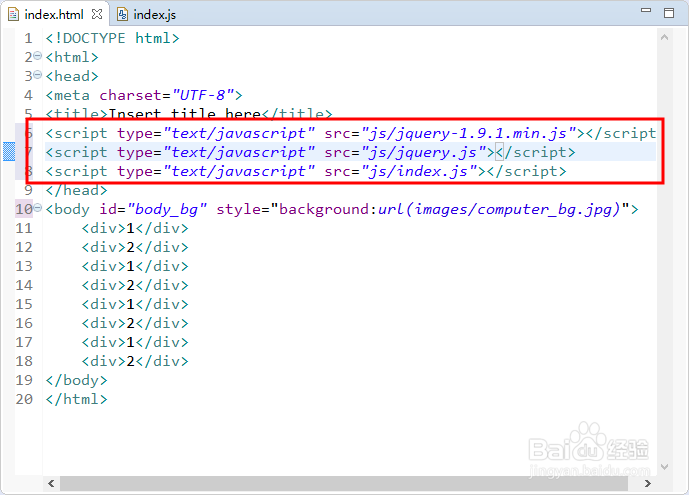Click the div on line 11
Image resolution: width=689 pixels, height=495 pixels.
tap(135, 228)
